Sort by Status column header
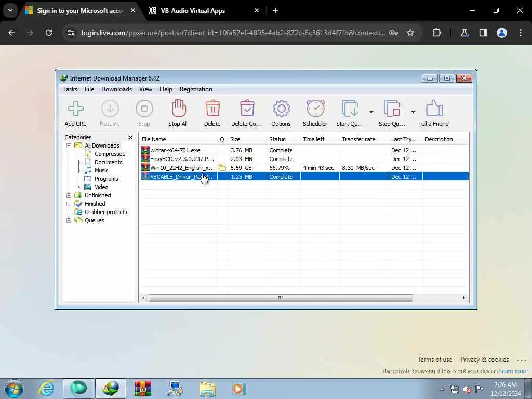Screen dimensions: 532x399 (283, 139)
